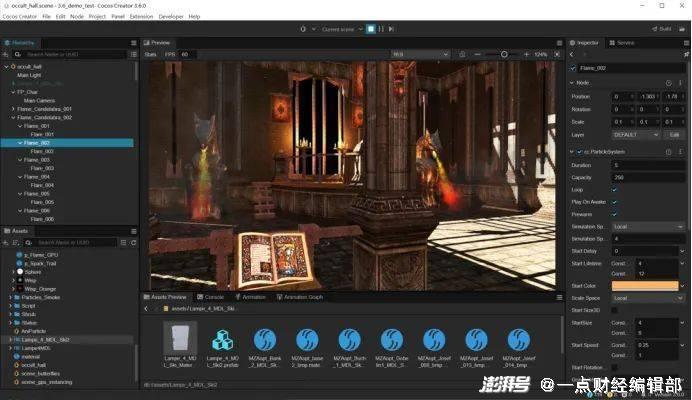Open Current scene preview target dropdown
The height and width of the screenshot is (400, 692).
[342, 29]
